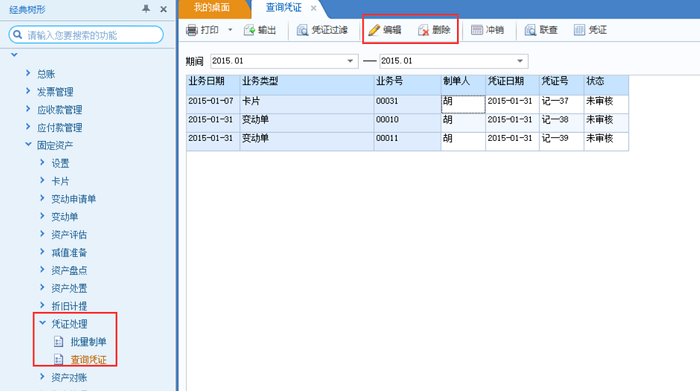Open 批量制单 in the tree
This screenshot has width=700, height=391.
(88, 342)
